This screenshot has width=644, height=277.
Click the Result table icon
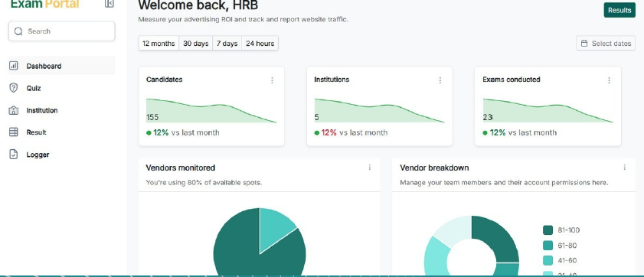[14, 132]
